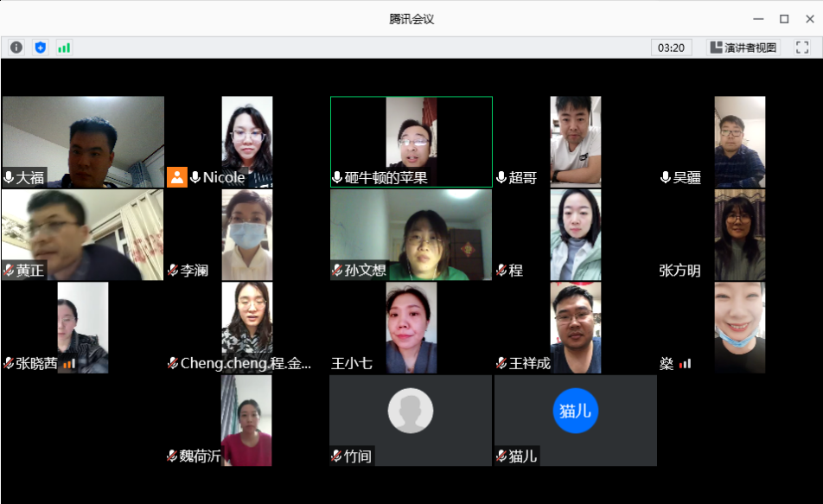Switch to 演讲者视图 speaker view
Screen dimensions: 823x504
[743, 48]
